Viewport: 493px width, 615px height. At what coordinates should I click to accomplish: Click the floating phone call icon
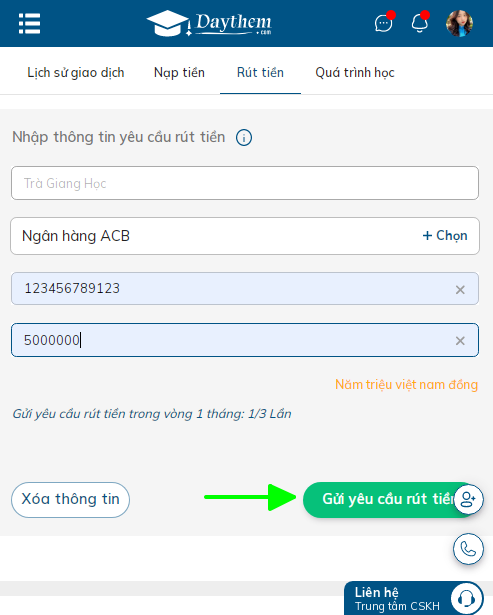(x=468, y=549)
